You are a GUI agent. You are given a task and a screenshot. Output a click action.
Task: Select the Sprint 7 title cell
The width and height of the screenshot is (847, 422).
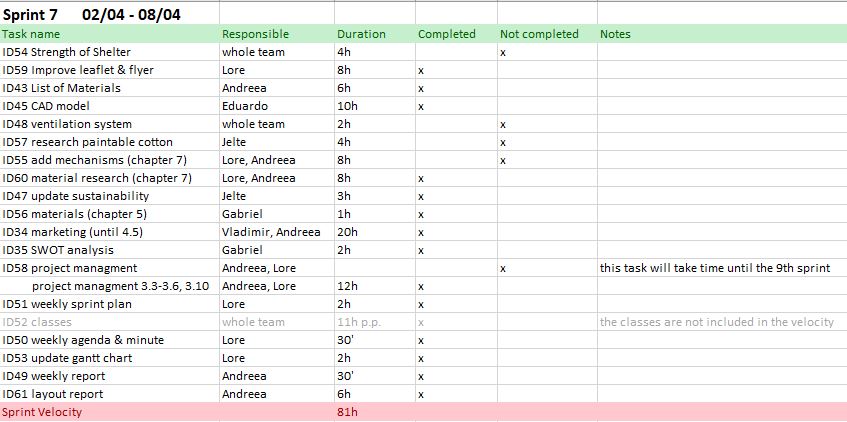click(x=110, y=14)
